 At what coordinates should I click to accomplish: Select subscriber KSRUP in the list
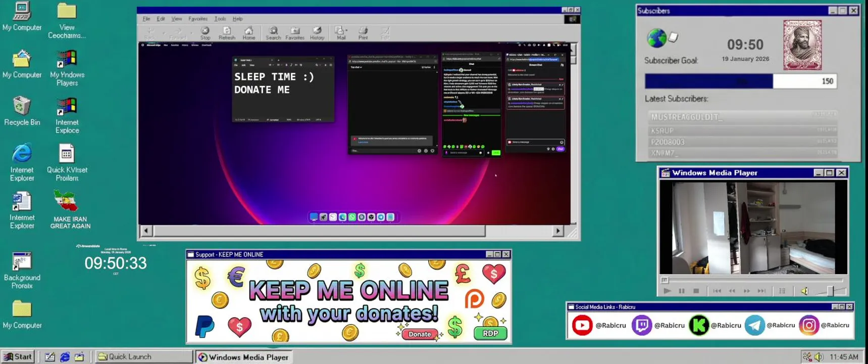coord(742,130)
